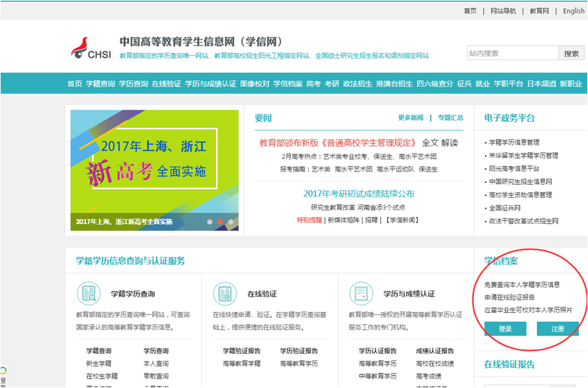Viewport: 588px width, 388px height.
Task: Open the 解读 link beside the headline
Action: 449,143
